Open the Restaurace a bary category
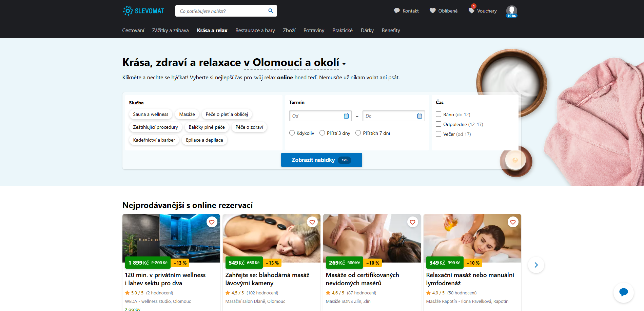 pos(255,30)
